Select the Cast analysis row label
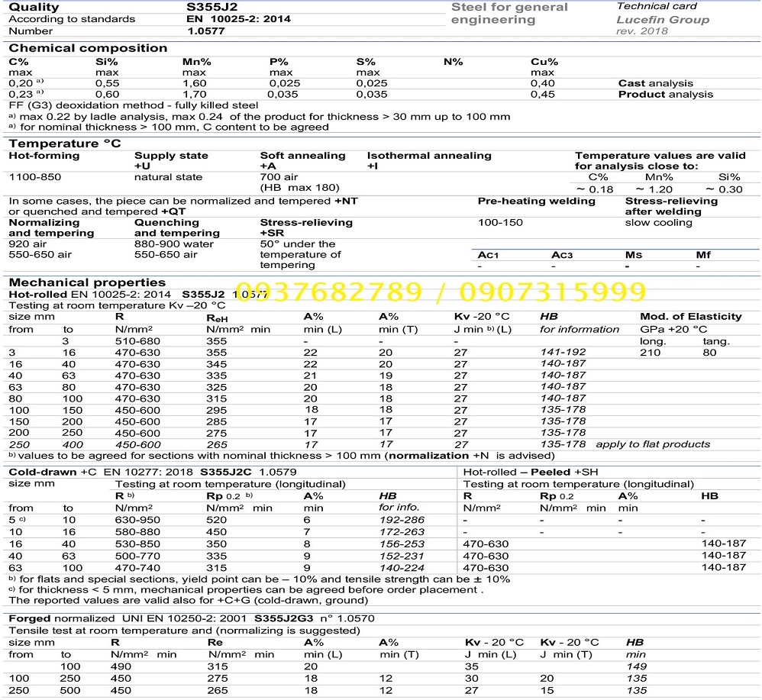Image resolution: width=762 pixels, height=700 pixels. [655, 83]
